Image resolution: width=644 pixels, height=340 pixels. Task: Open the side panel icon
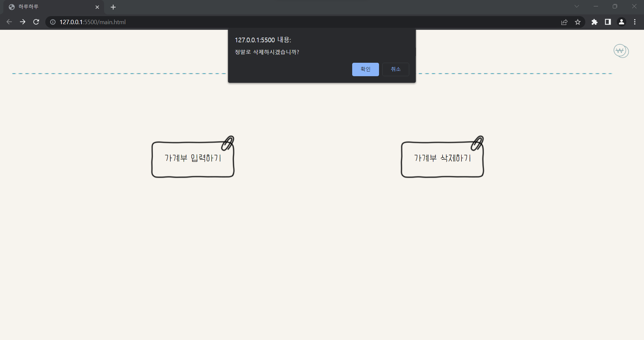pyautogui.click(x=608, y=22)
